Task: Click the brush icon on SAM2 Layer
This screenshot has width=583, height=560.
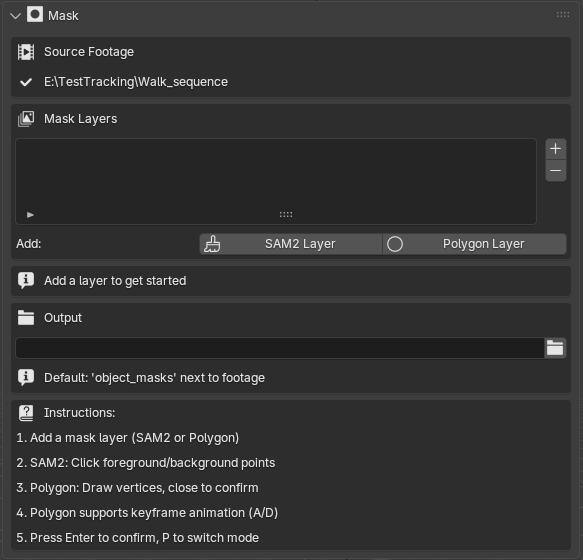Action: point(212,244)
